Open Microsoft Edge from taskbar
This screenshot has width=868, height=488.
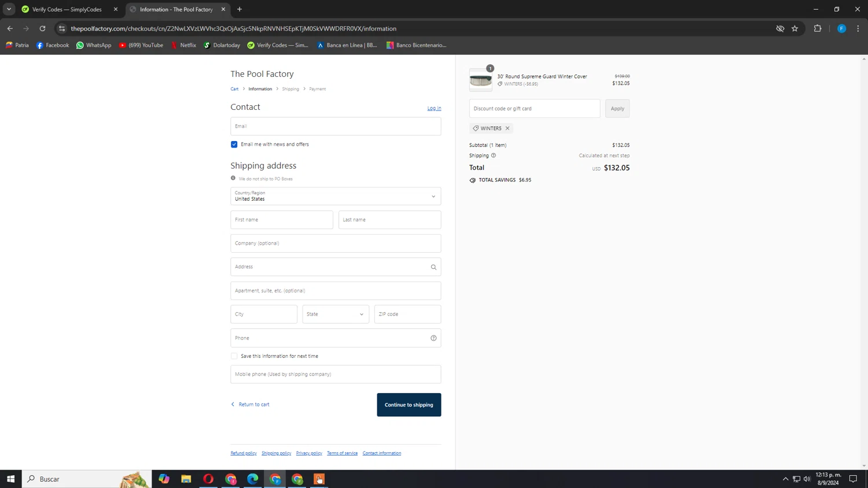coord(253,479)
